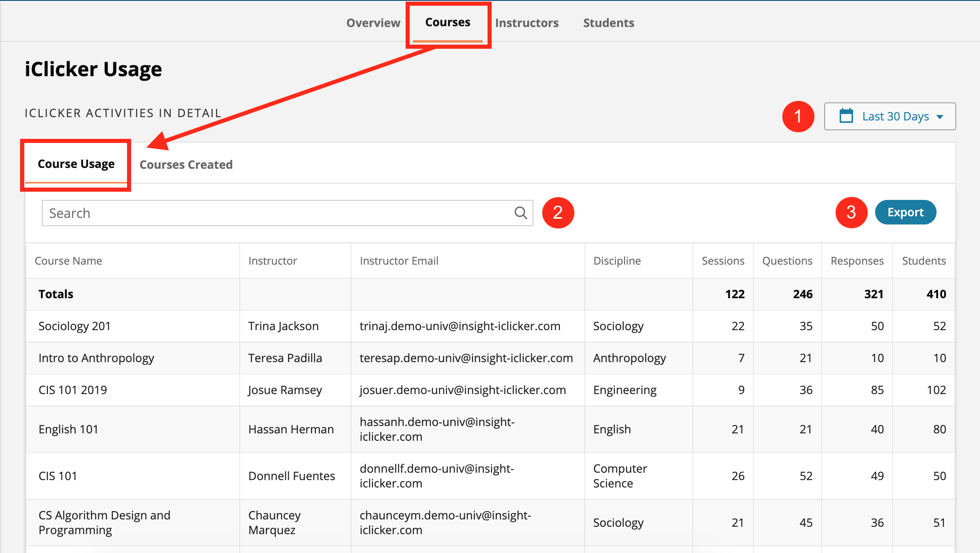Click the Export button
980x553 pixels.
pos(905,212)
